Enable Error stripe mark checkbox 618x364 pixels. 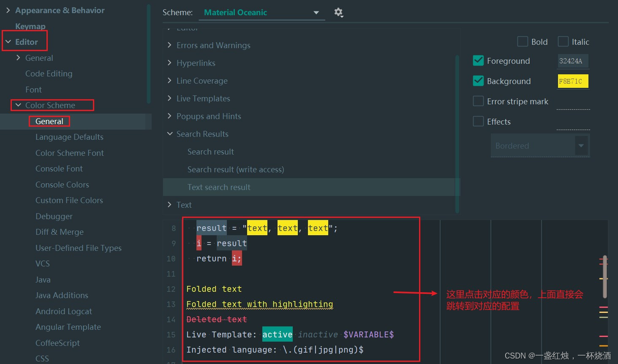click(478, 101)
